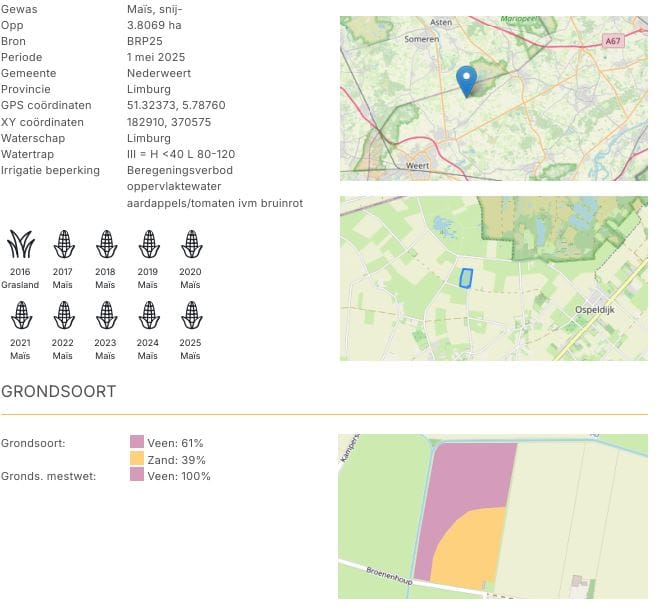Select the 2018 corn crop icon
659x610 pixels.
point(106,245)
